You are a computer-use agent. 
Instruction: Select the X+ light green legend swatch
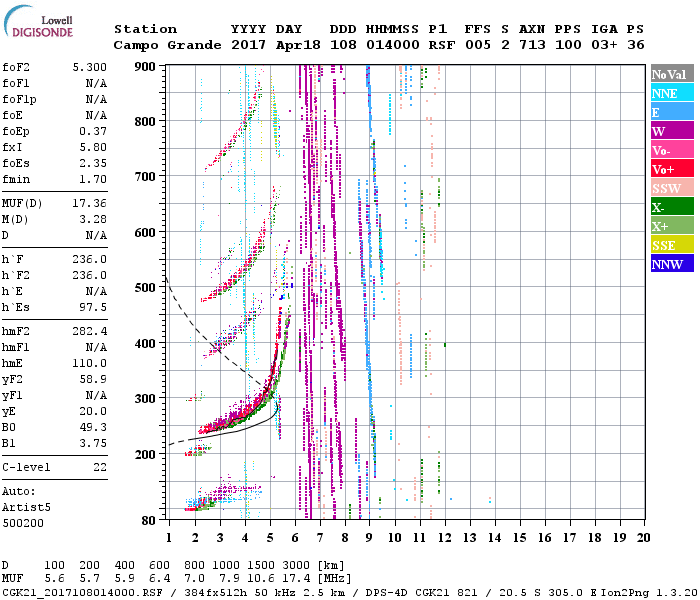(672, 226)
